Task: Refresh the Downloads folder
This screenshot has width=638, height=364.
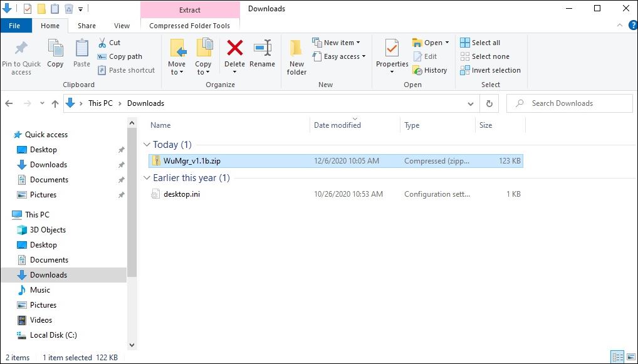Action: coord(489,104)
